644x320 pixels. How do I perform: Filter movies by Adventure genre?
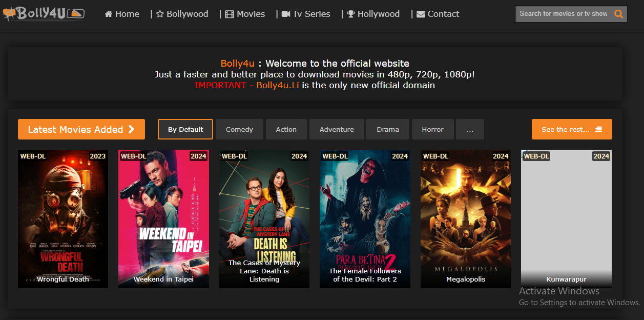tap(337, 129)
